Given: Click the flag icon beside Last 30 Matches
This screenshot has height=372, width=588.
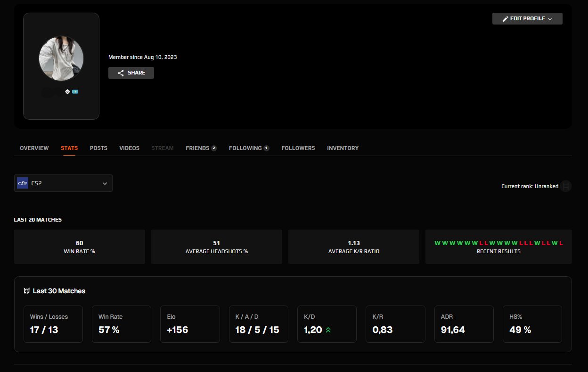Looking at the screenshot, I should [26, 291].
